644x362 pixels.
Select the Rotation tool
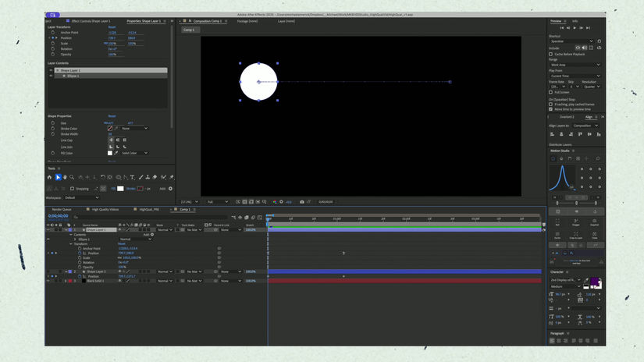click(x=103, y=177)
